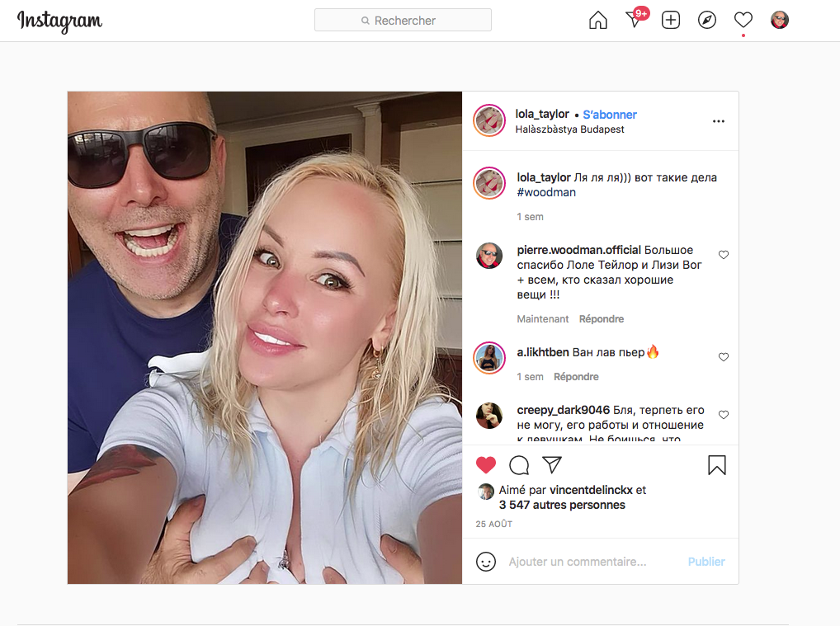The image size is (840, 626).
Task: Click the Instagram logo
Action: click(59, 21)
